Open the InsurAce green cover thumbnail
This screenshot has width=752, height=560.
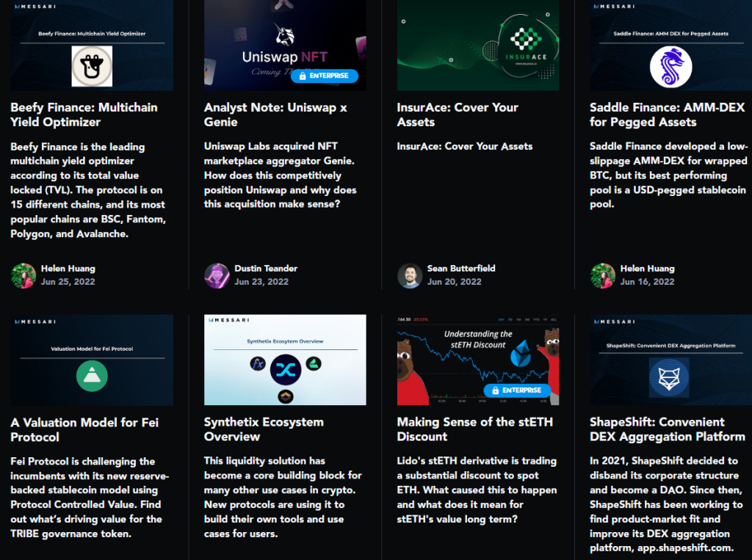pyautogui.click(x=477, y=45)
